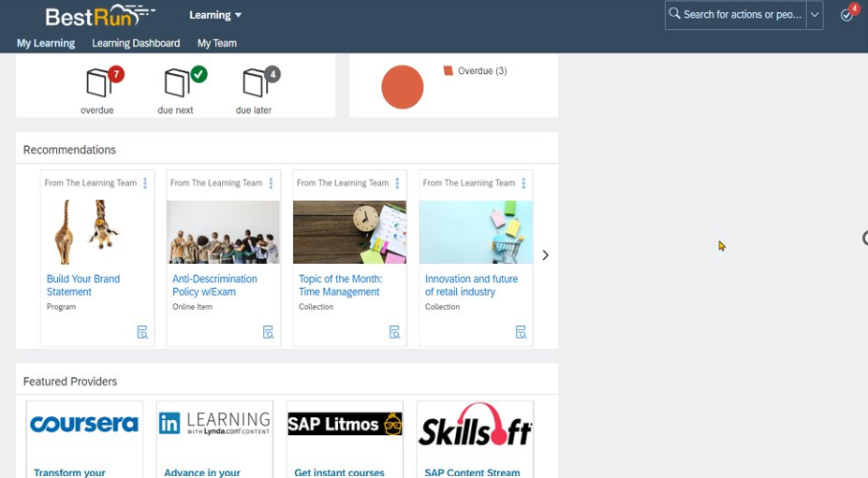This screenshot has height=478, width=868.
Task: Focus the Search for actions or people field
Action: click(x=742, y=14)
